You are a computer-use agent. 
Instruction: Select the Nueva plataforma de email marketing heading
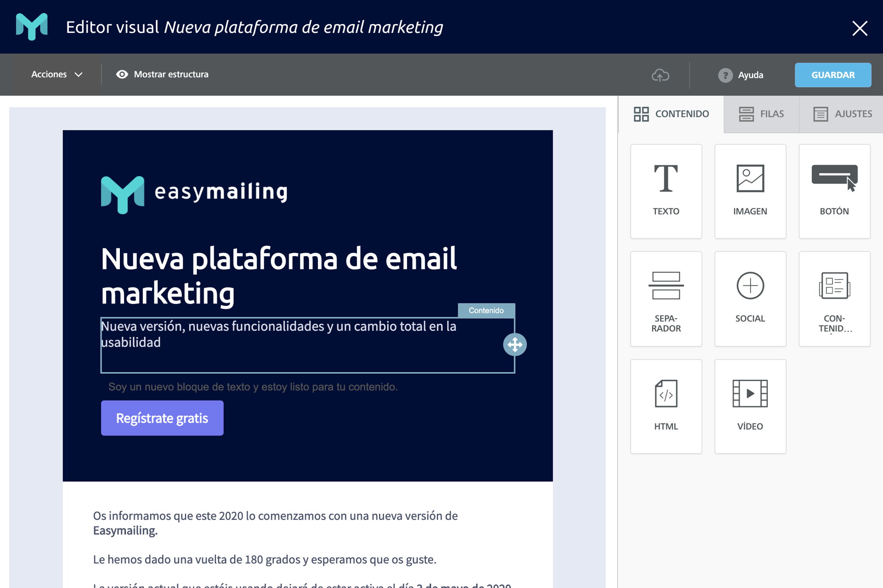279,276
